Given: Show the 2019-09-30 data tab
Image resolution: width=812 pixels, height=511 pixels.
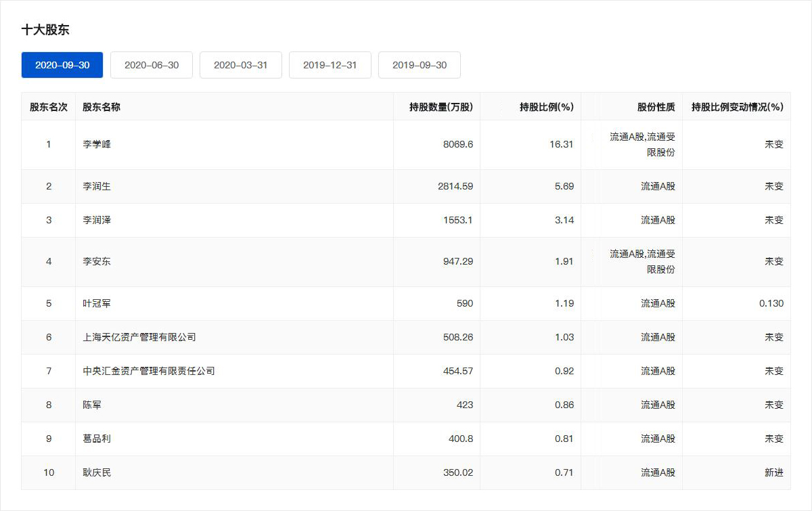Looking at the screenshot, I should tap(420, 65).
